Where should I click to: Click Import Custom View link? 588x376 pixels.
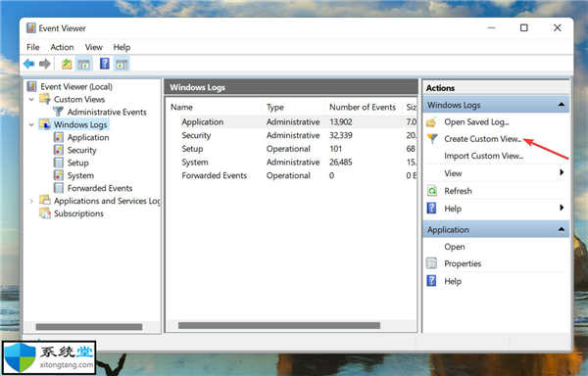click(483, 156)
